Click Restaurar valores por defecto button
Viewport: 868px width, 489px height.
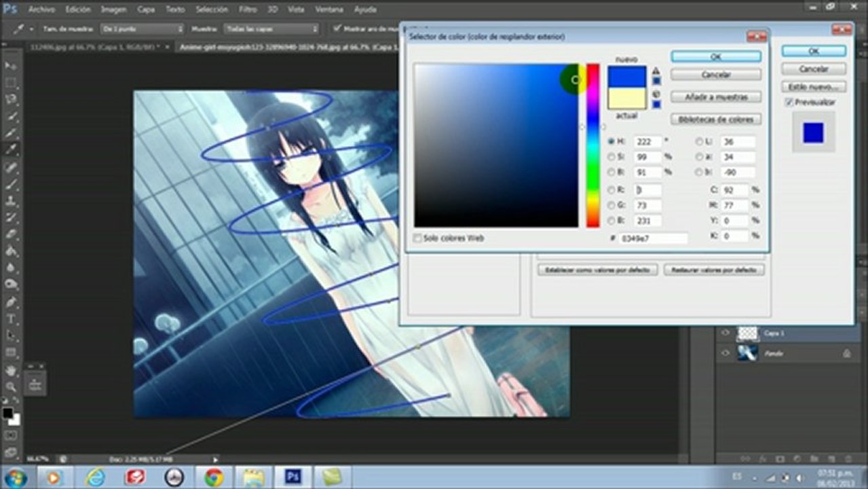(714, 270)
